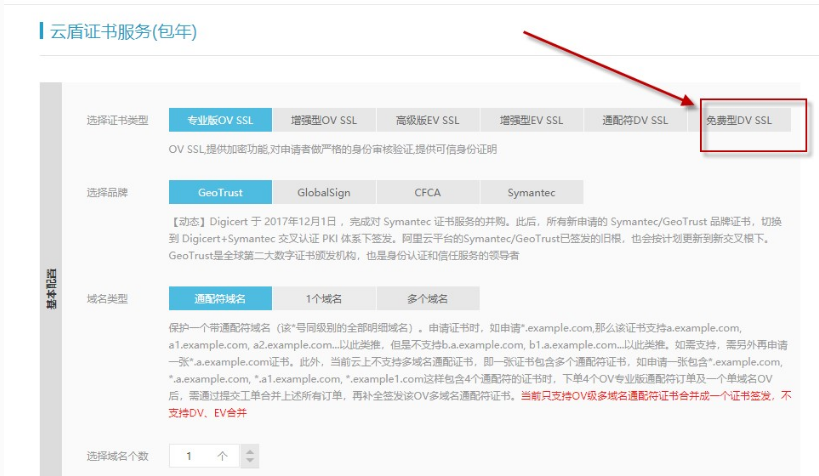Click the 选择域名个数 label
The image size is (819, 476).
(118, 456)
